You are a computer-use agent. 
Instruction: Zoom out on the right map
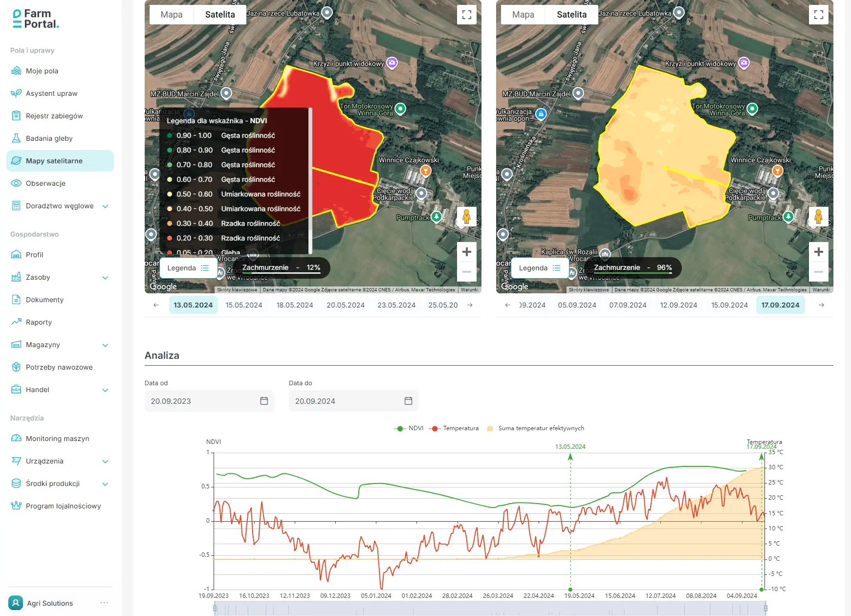coord(819,272)
